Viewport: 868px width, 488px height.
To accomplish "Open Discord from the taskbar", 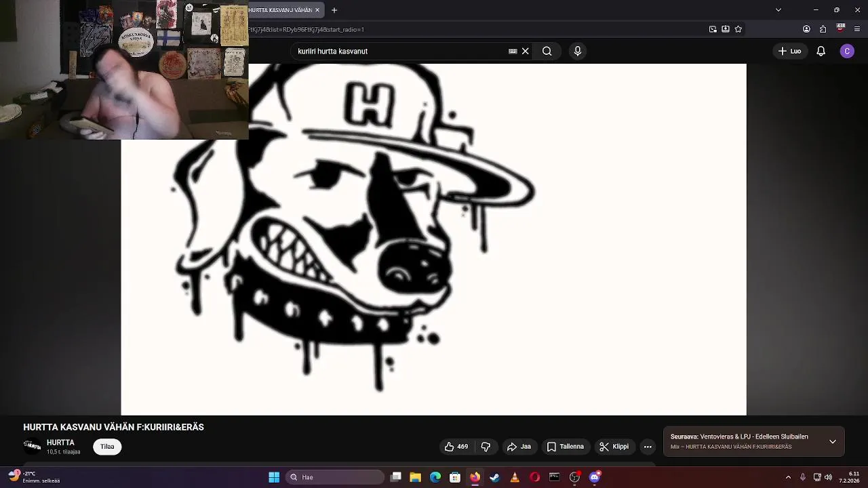I will (x=595, y=477).
